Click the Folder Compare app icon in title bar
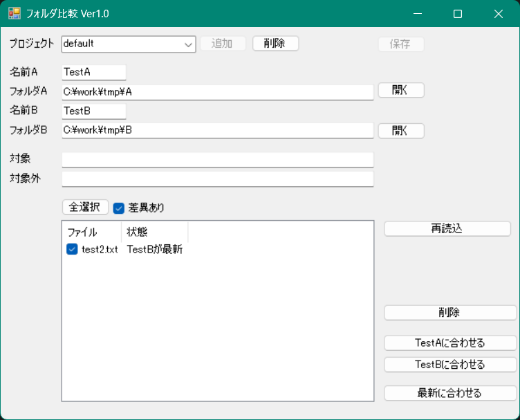This screenshot has height=420, width=520. (x=14, y=13)
